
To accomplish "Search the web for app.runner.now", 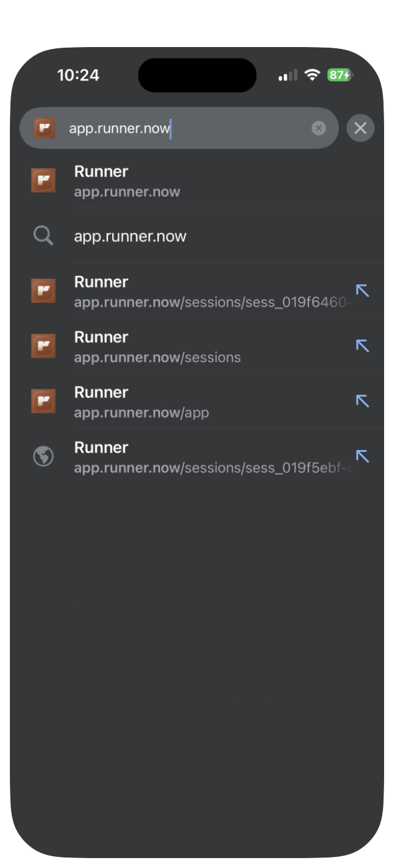I will point(197,236).
